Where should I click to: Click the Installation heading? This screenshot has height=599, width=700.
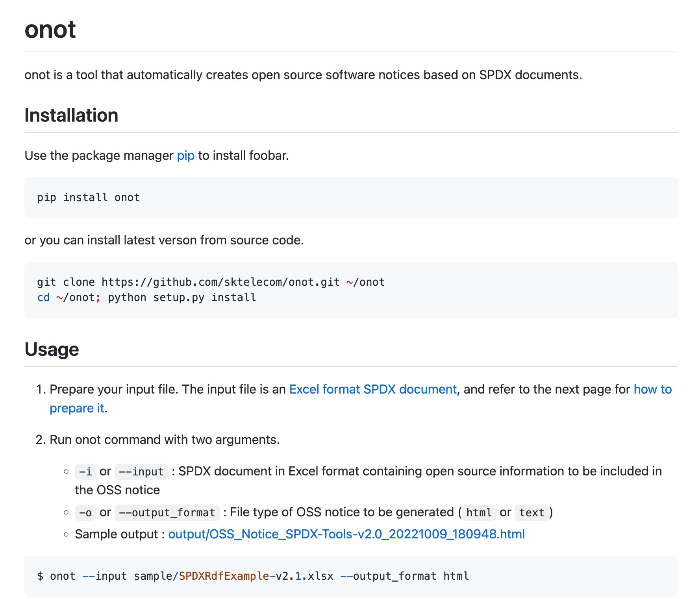pyautogui.click(x=71, y=115)
